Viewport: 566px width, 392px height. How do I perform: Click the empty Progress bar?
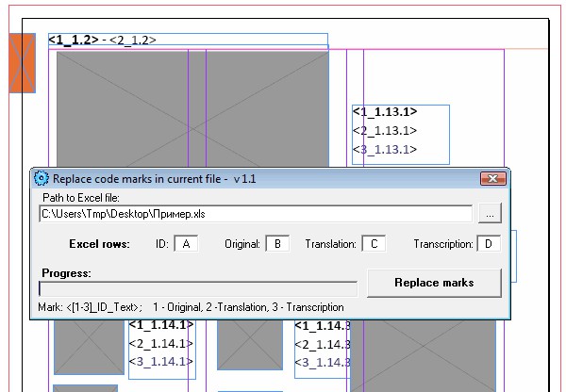coord(198,289)
